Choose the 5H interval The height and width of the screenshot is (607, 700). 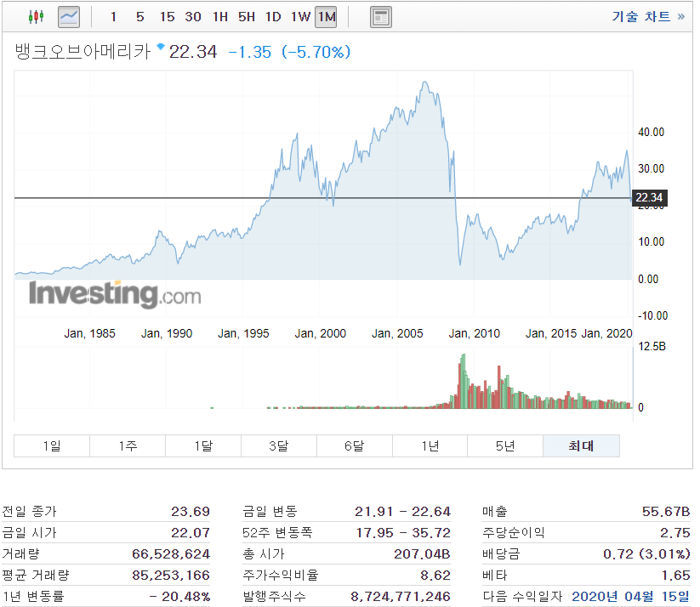(247, 17)
